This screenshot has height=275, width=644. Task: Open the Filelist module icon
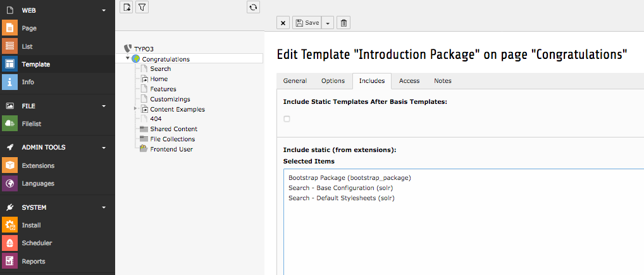[10, 124]
